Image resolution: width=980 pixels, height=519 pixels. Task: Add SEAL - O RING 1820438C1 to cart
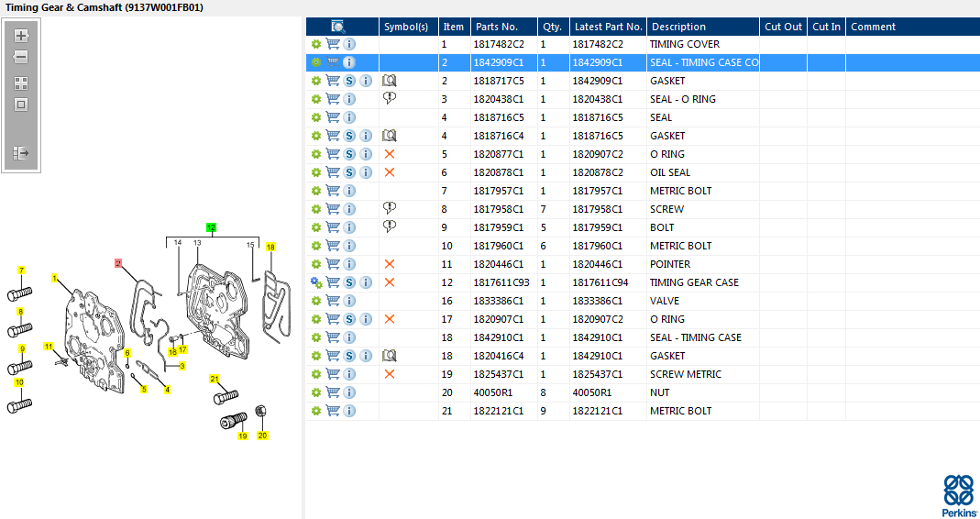coord(333,99)
